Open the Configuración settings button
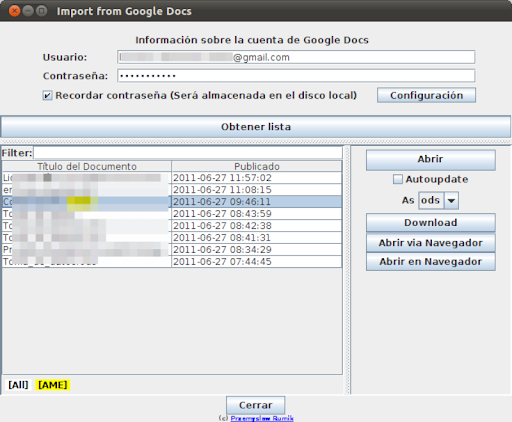Image resolution: width=512 pixels, height=422 pixels. point(426,96)
